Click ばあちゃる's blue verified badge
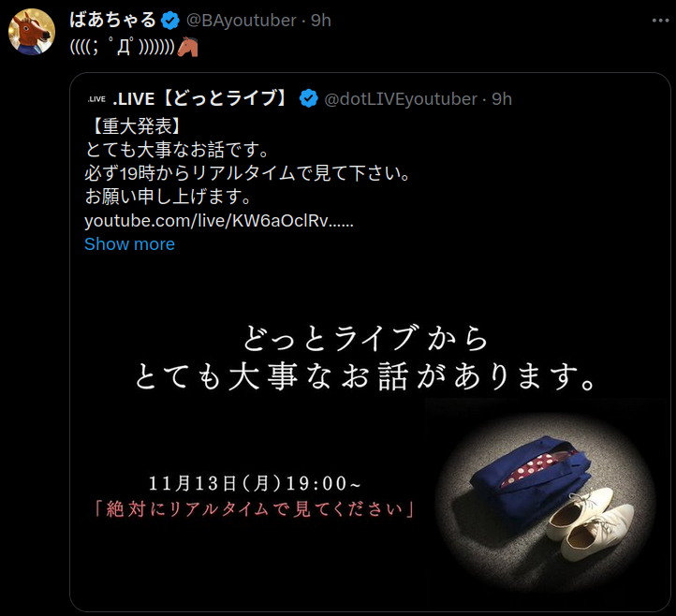The height and width of the screenshot is (616, 676). coord(169,21)
